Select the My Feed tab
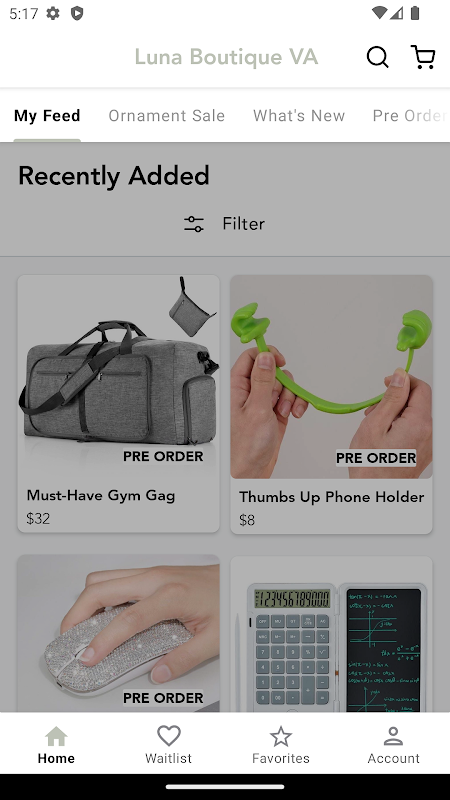This screenshot has height=800, width=450. pyautogui.click(x=47, y=116)
